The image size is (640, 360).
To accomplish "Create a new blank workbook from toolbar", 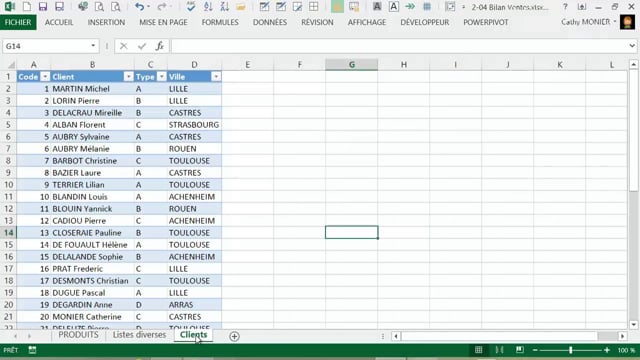I will point(27,7).
